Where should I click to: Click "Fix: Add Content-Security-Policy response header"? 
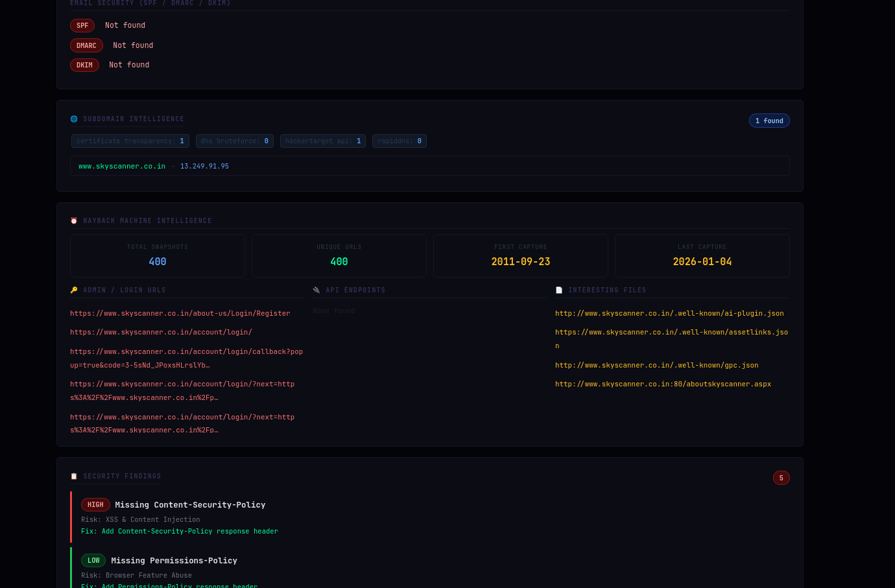point(180,532)
